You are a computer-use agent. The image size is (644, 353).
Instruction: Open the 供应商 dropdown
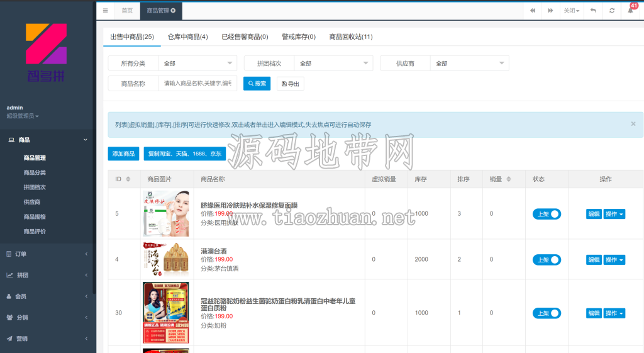(469, 64)
